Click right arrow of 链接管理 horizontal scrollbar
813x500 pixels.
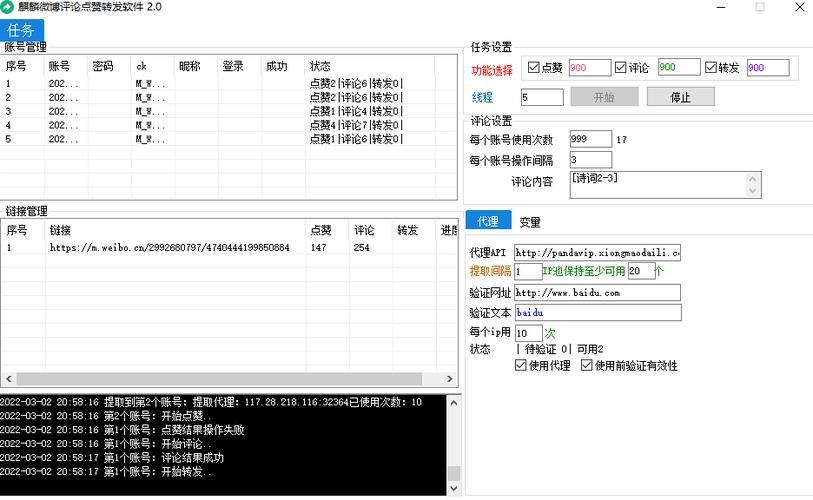click(x=450, y=379)
